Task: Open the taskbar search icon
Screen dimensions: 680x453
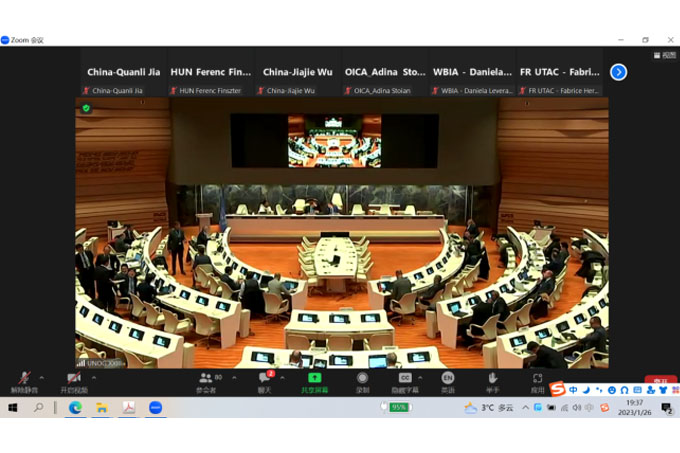Action: (39, 407)
